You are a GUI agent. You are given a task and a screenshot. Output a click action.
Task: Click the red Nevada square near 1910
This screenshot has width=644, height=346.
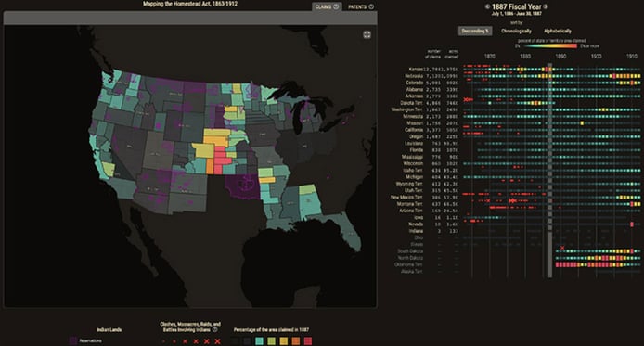tap(632, 224)
